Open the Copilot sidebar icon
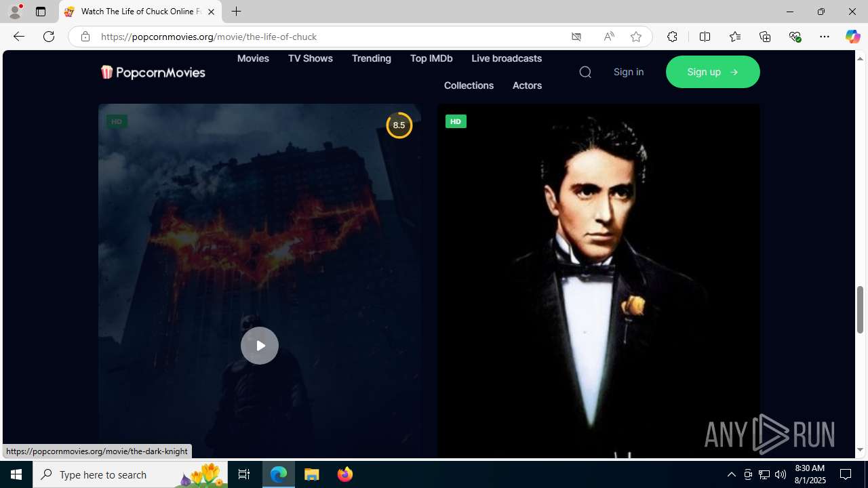 (x=852, y=37)
